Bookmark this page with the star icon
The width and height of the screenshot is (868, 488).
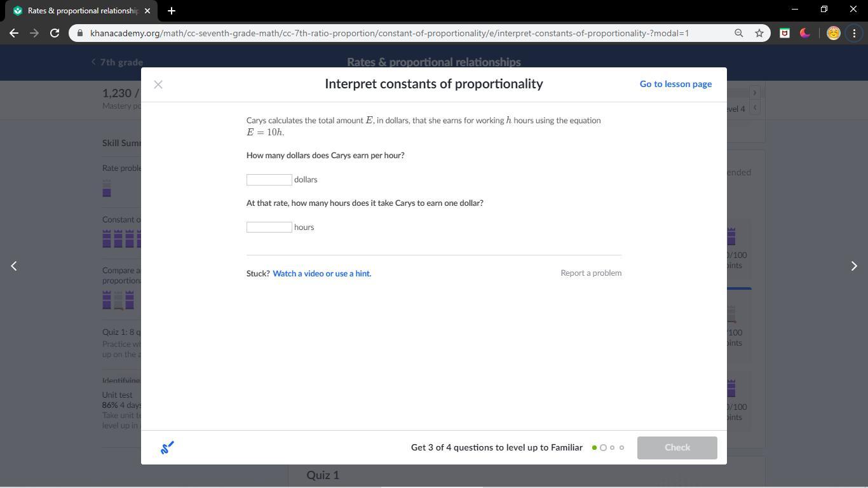point(759,33)
